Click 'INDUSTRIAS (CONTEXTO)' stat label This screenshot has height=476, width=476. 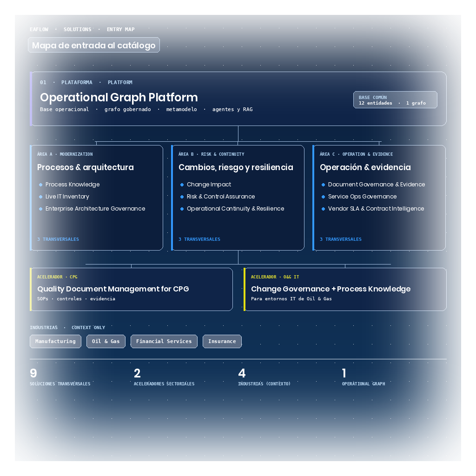tap(264, 383)
